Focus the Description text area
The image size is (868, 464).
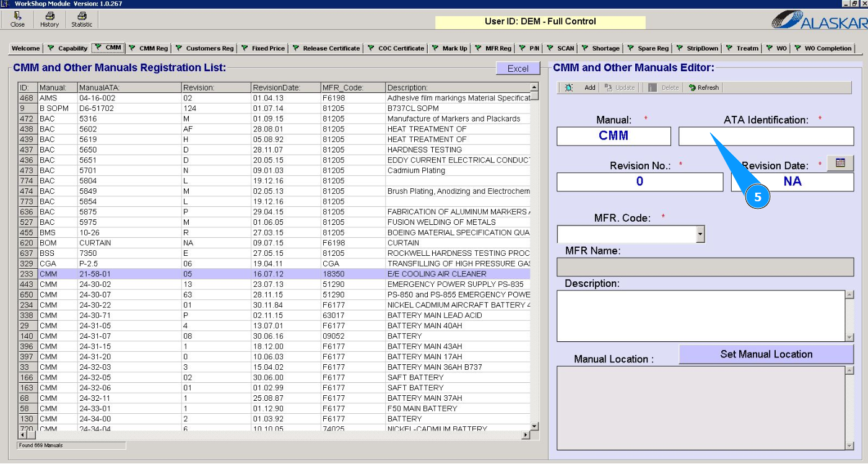click(701, 315)
